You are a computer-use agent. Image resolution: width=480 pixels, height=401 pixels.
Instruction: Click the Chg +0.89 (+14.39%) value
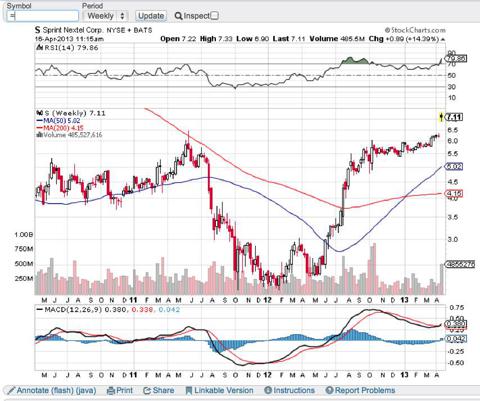tap(404, 39)
